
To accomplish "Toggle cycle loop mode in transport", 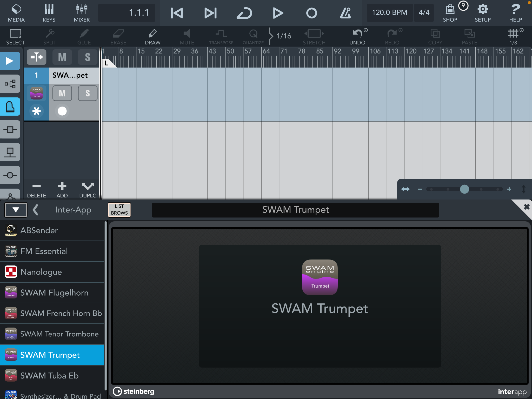I will (x=244, y=13).
